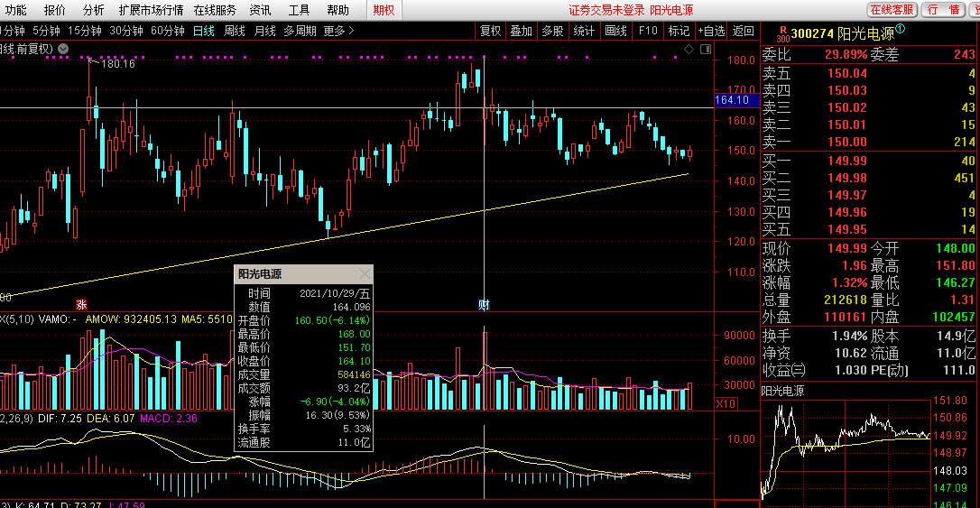Viewport: 980px width, 508px height.
Task: Toggle the 多股 multi-stock view
Action: 552,31
